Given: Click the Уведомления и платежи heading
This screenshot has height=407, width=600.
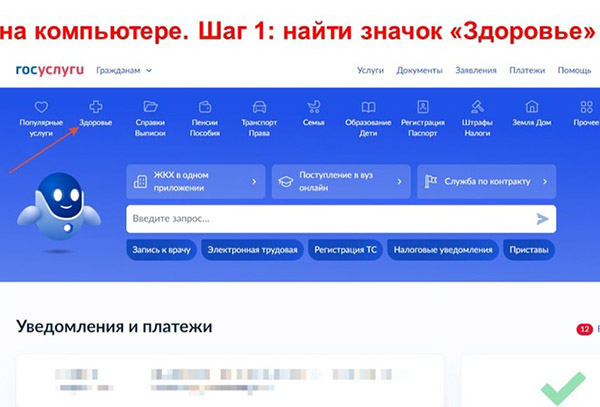Looking at the screenshot, I should point(114,327).
